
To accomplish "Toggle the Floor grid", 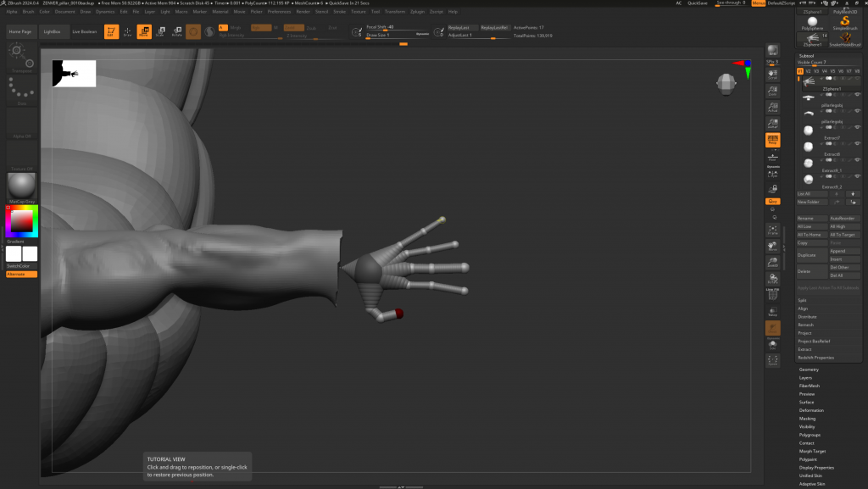I will (773, 157).
